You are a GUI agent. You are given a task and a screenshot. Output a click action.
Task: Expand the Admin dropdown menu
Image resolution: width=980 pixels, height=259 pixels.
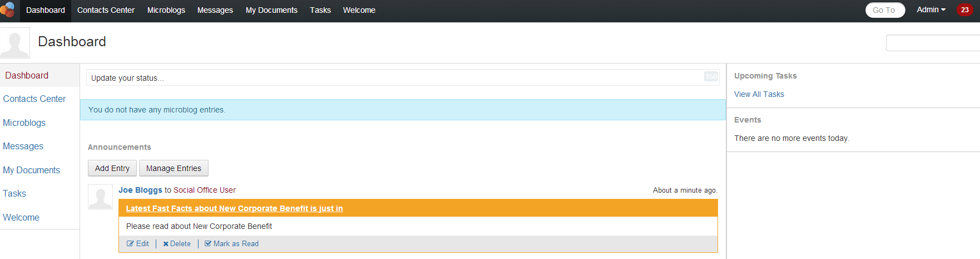tap(931, 10)
